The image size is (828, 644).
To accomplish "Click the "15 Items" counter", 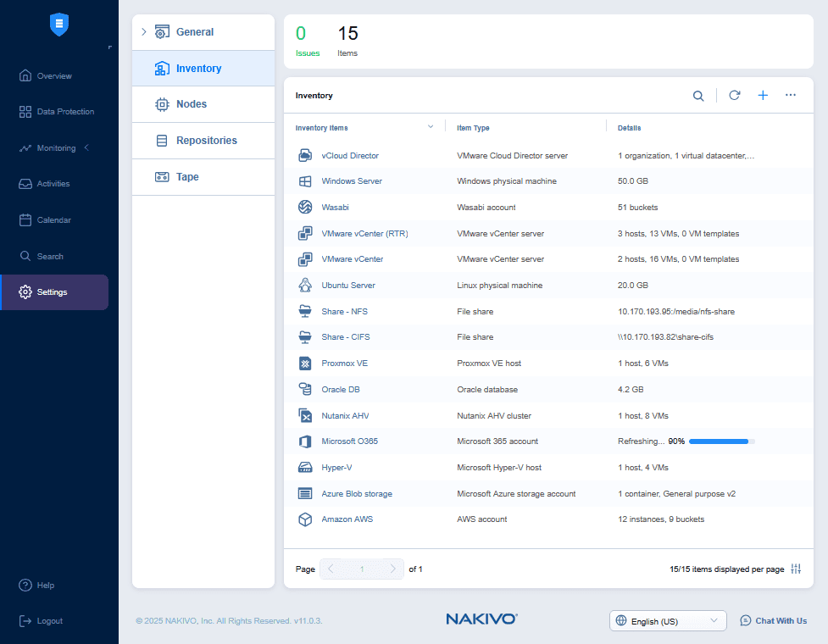I will tap(347, 41).
